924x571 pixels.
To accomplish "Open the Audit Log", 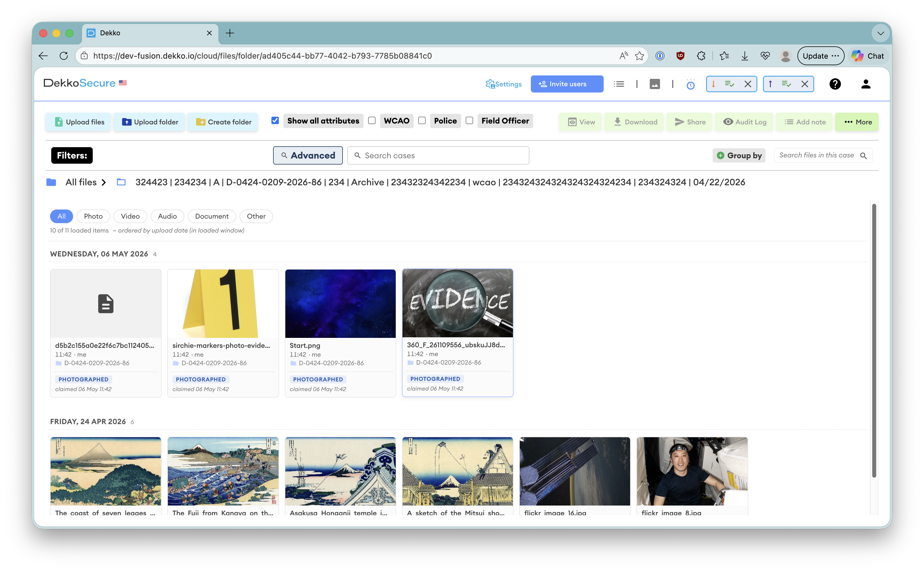I will 744,122.
